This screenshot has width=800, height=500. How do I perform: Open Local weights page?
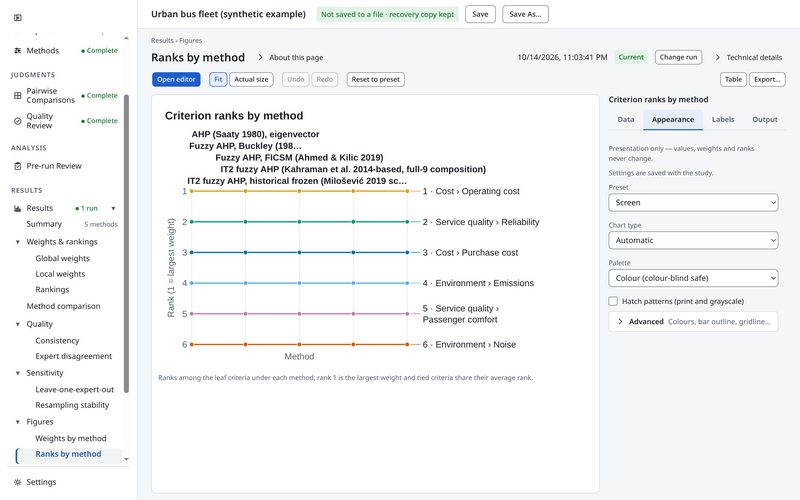60,274
